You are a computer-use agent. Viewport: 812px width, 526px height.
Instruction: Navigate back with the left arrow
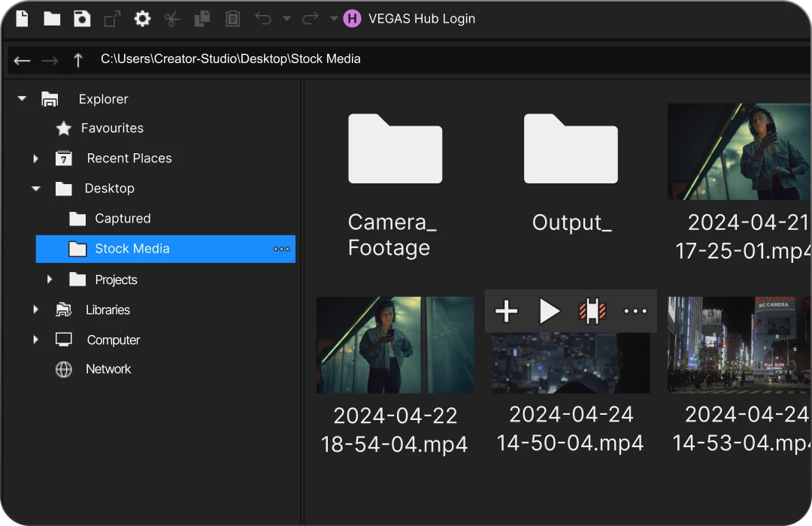pyautogui.click(x=23, y=60)
